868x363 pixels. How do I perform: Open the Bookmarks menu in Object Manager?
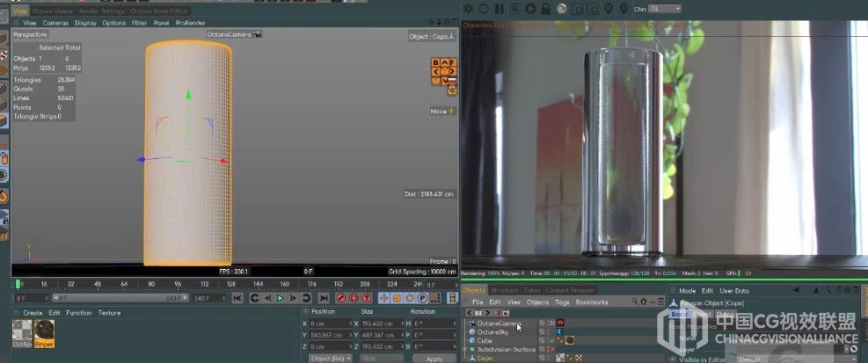(x=592, y=302)
